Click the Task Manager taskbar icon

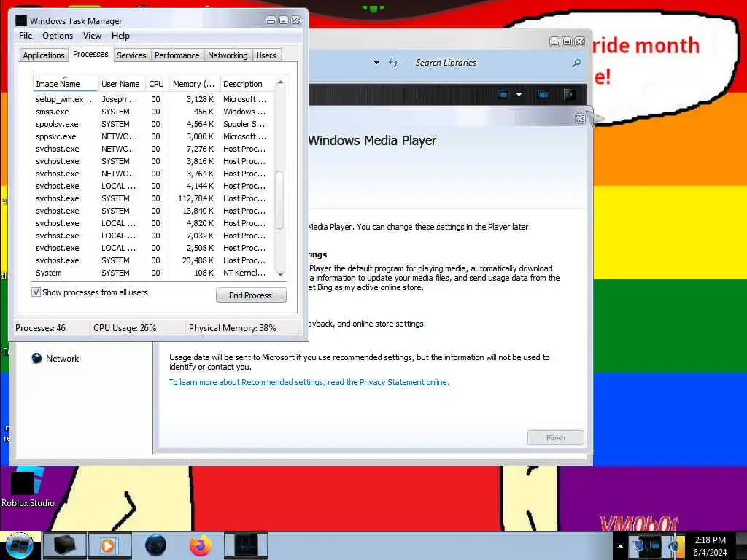tap(246, 545)
